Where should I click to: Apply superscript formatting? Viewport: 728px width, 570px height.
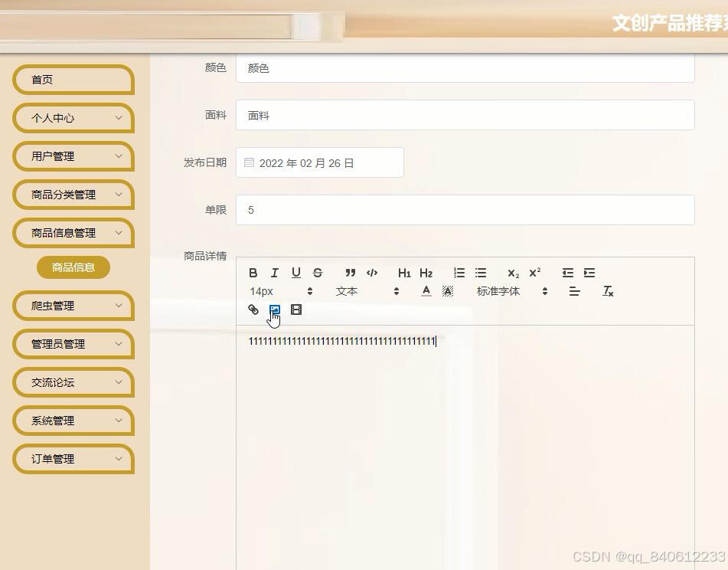coord(535,273)
